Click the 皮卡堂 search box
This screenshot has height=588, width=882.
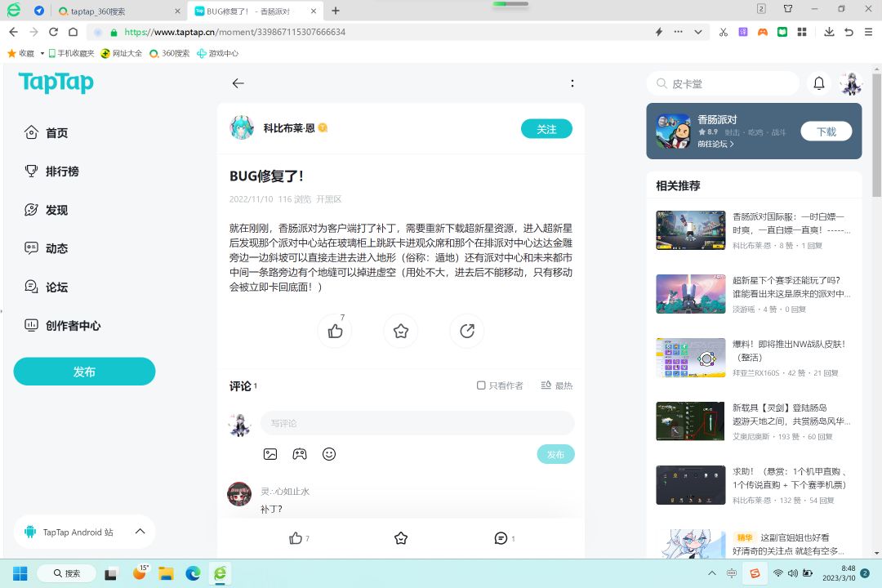tap(723, 84)
